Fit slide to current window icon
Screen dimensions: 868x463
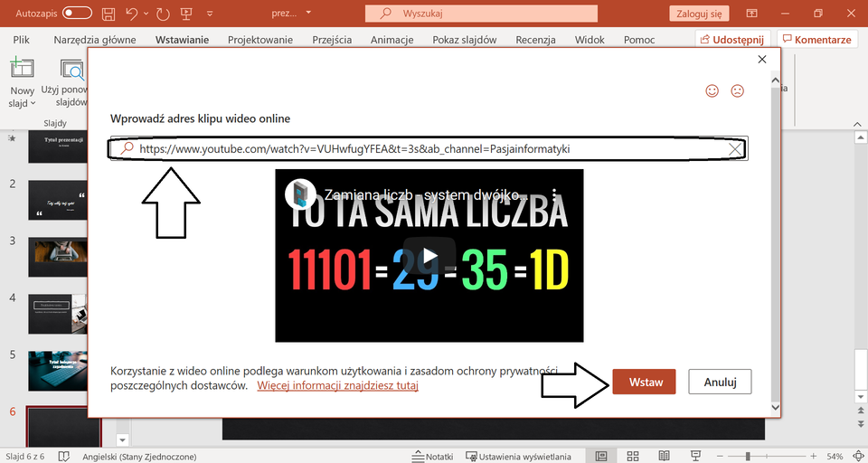point(858,457)
